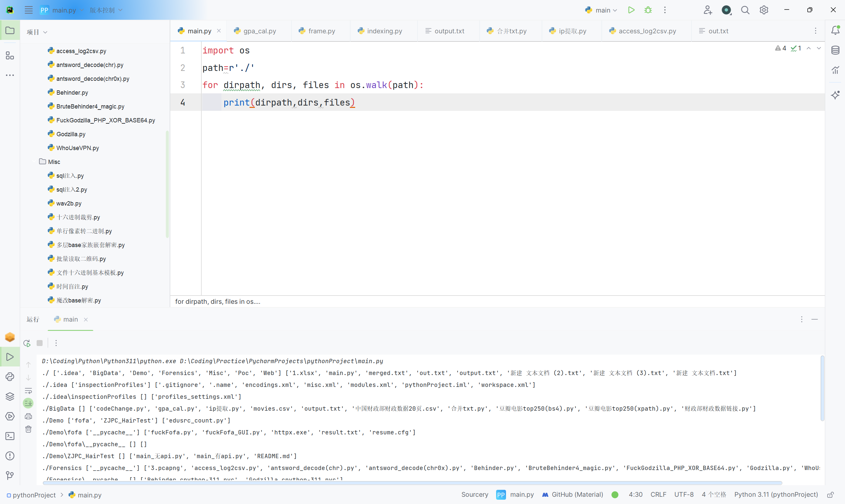
Task: Show more tool windows ellipsis in left sidebar
Action: pyautogui.click(x=10, y=75)
